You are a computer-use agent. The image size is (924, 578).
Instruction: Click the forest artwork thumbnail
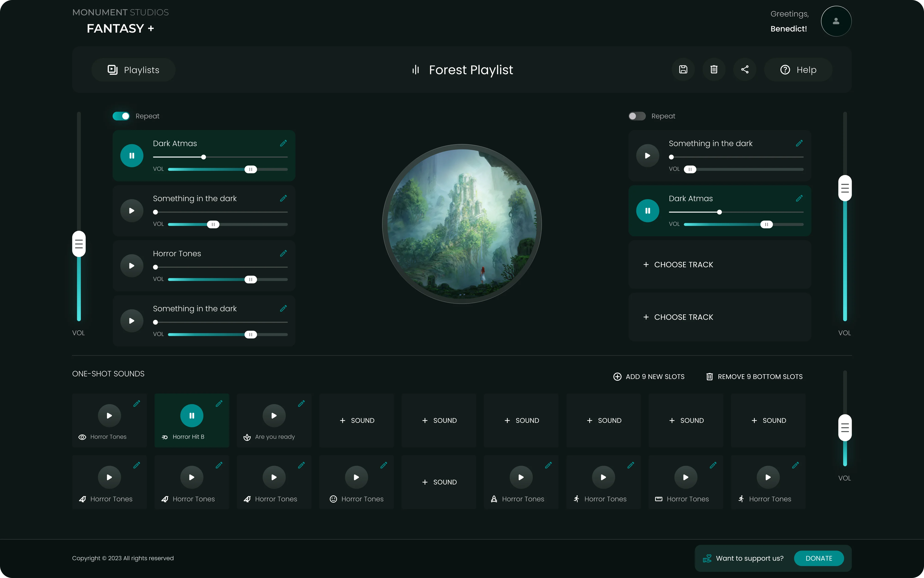pyautogui.click(x=462, y=224)
